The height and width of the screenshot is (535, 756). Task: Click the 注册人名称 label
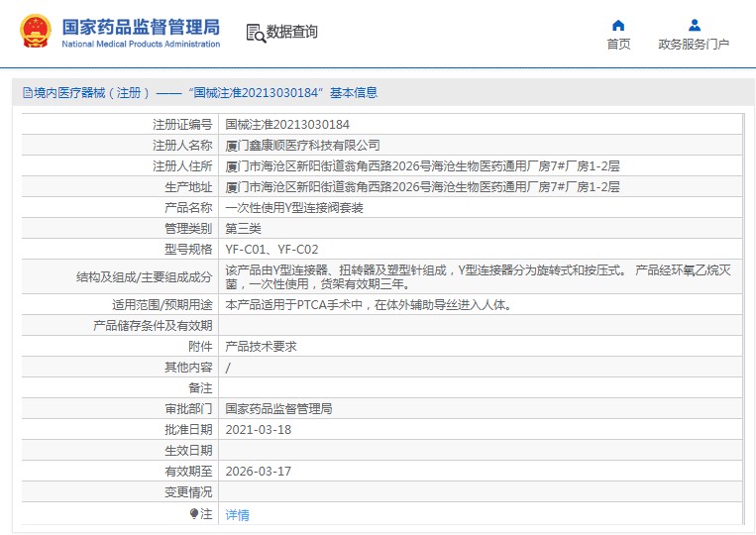point(182,145)
